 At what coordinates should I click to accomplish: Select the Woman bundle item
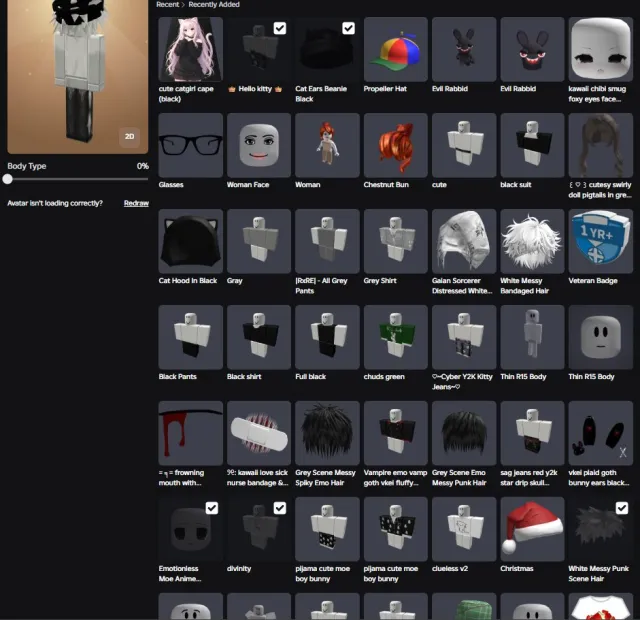click(x=327, y=145)
